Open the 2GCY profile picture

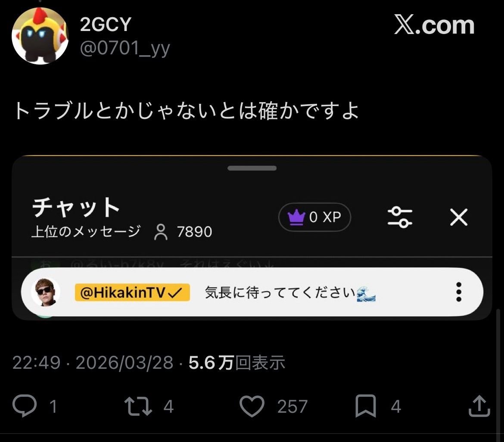coord(40,36)
